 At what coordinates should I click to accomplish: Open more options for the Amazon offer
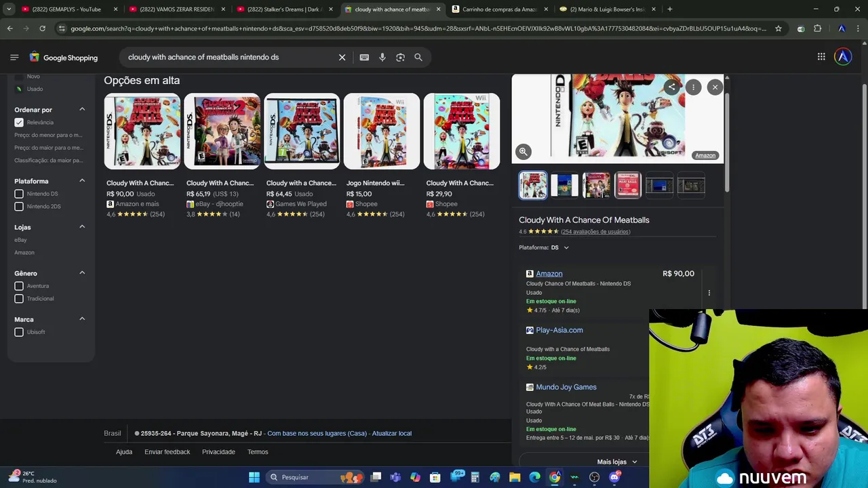coord(709,293)
